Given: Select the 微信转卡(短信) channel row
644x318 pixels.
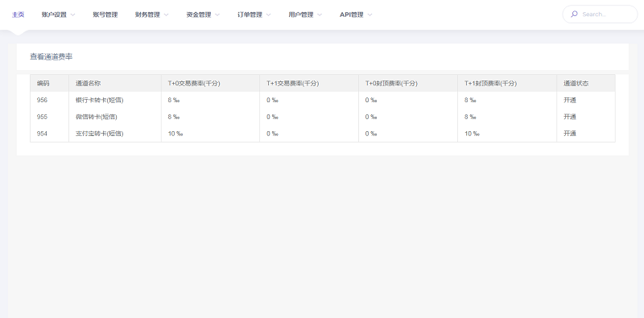Looking at the screenshot, I should [x=323, y=117].
